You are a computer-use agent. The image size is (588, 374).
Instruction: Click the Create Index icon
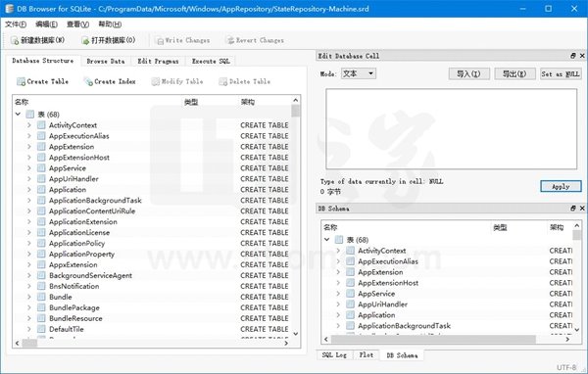(x=88, y=81)
